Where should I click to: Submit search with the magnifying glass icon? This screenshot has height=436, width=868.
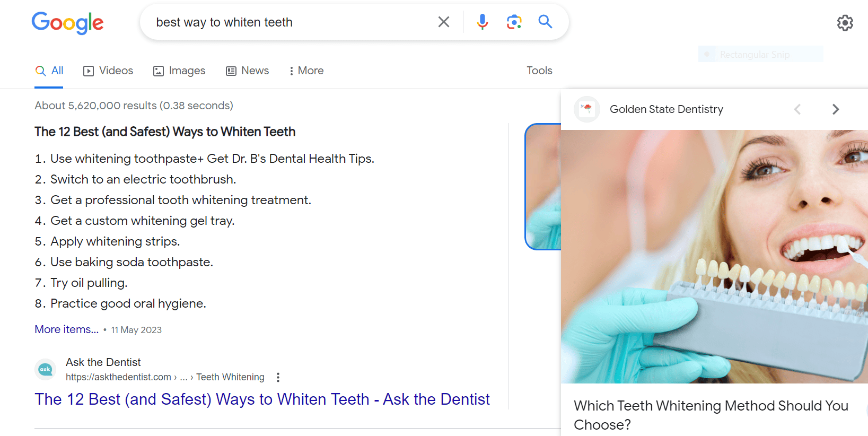click(545, 22)
